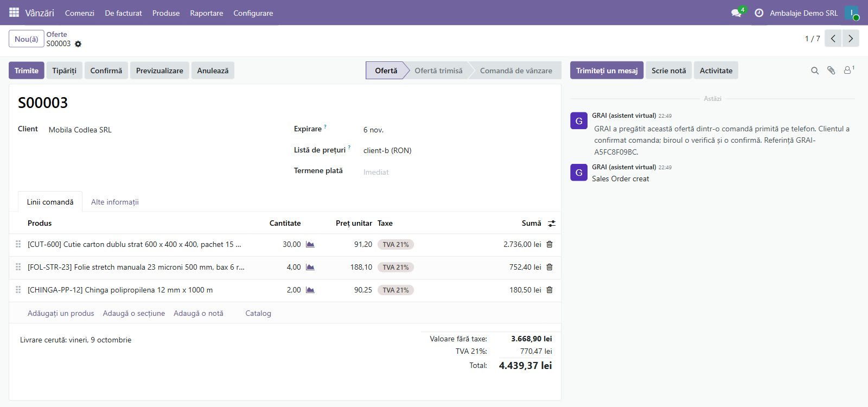This screenshot has width=868, height=407.
Task: Click the drag handle of CUT-600 line
Action: tap(18, 245)
